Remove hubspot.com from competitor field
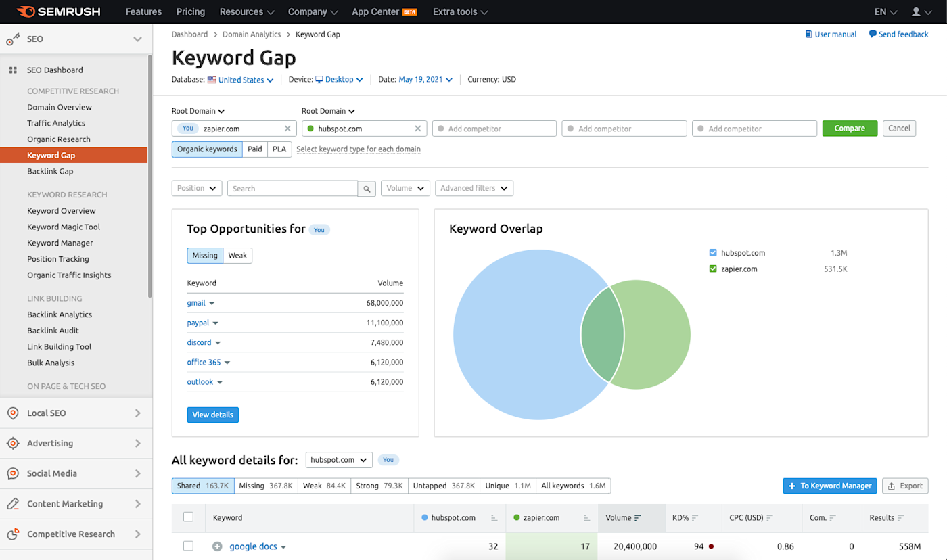Image resolution: width=947 pixels, height=560 pixels. pyautogui.click(x=418, y=129)
